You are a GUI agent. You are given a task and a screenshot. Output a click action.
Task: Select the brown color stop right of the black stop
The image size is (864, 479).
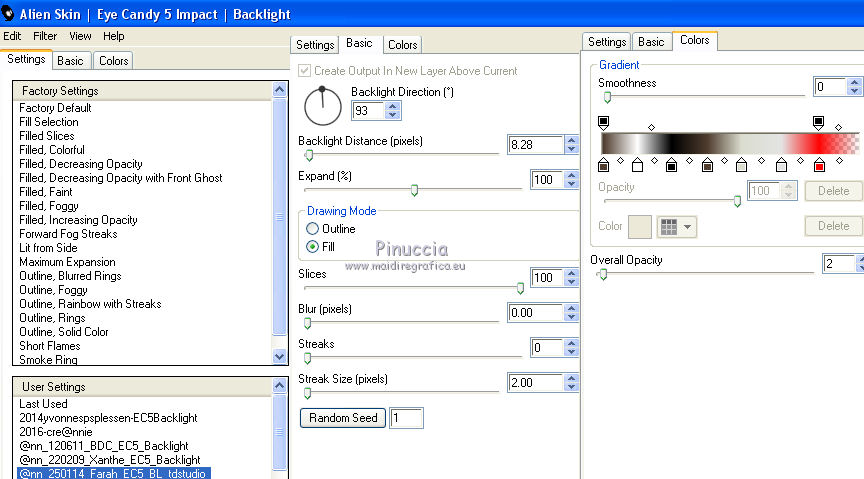[x=708, y=165]
